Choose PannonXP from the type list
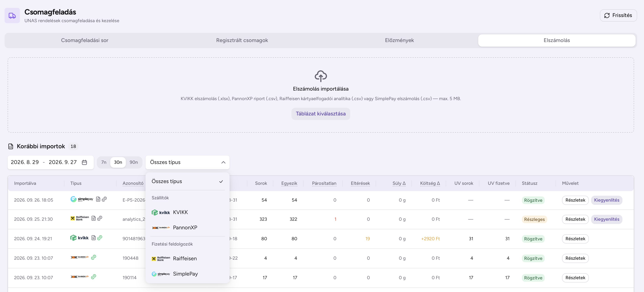Viewport: 644px width, 292px height. click(x=188, y=228)
